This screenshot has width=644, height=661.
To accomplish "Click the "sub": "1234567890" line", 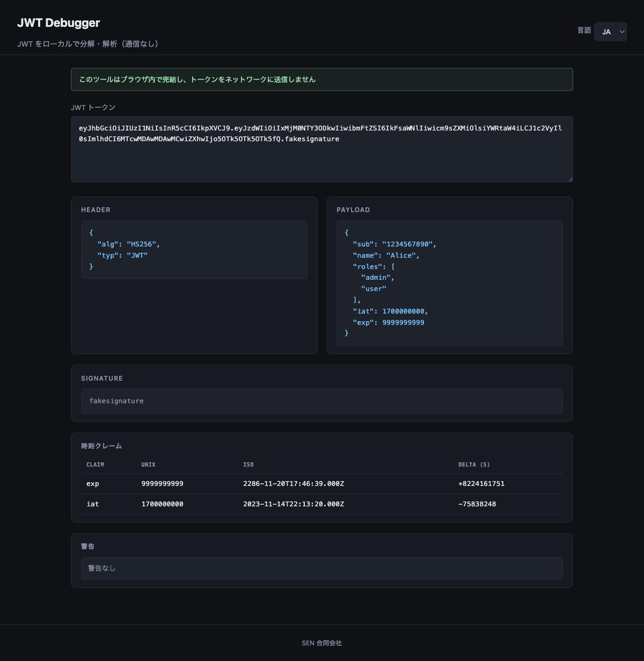I will pyautogui.click(x=394, y=244).
